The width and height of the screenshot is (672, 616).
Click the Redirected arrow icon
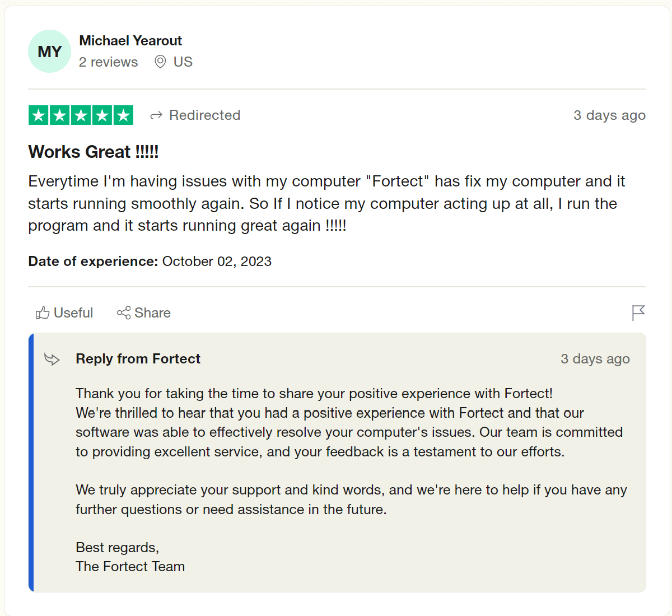(x=156, y=115)
